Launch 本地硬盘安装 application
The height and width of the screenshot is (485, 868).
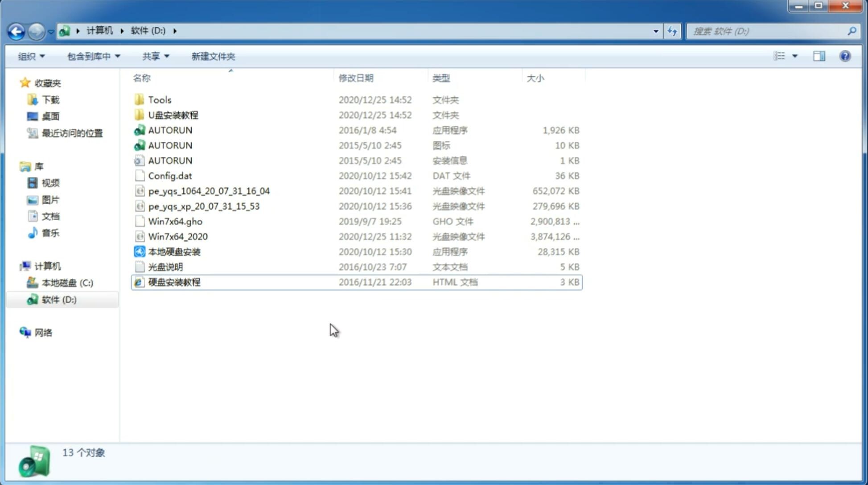174,251
